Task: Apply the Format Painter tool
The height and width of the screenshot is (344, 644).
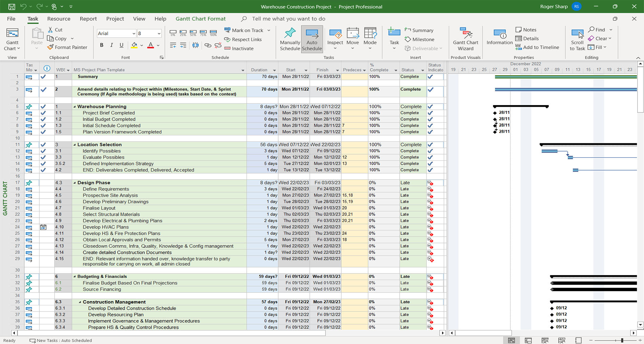Action: click(67, 47)
